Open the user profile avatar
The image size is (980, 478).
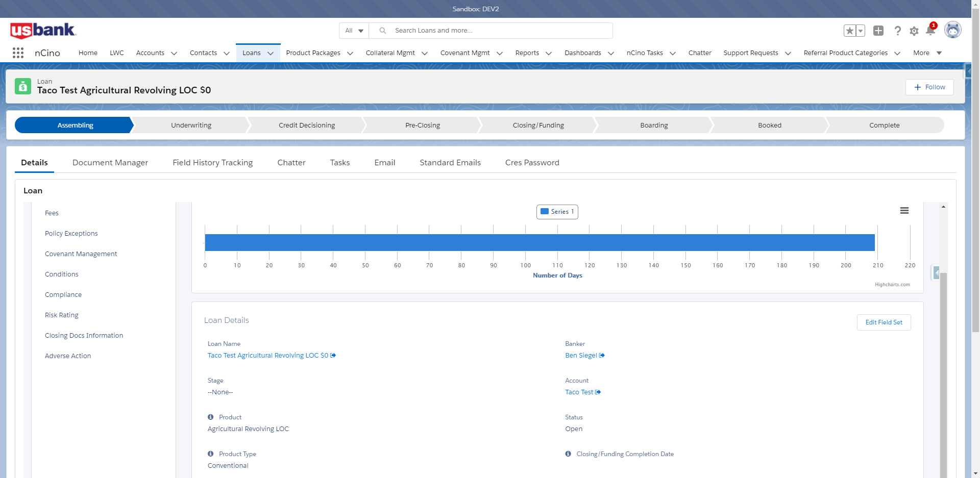(x=952, y=30)
